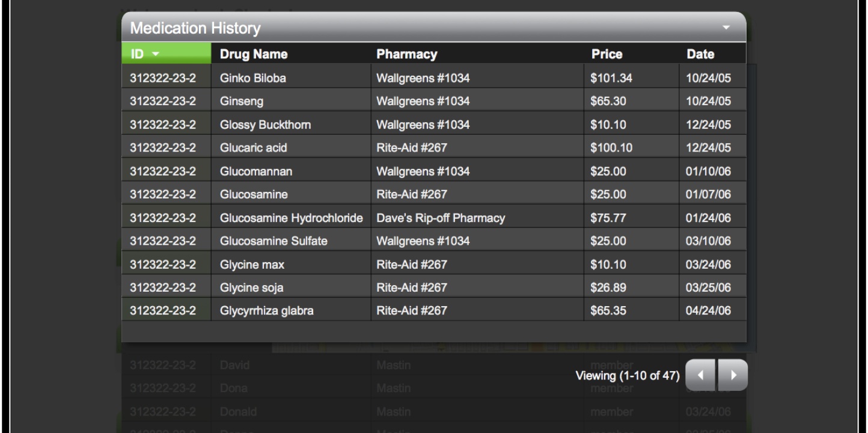Click the Glycine max entry
Image resolution: width=868 pixels, height=433 pixels.
[433, 264]
